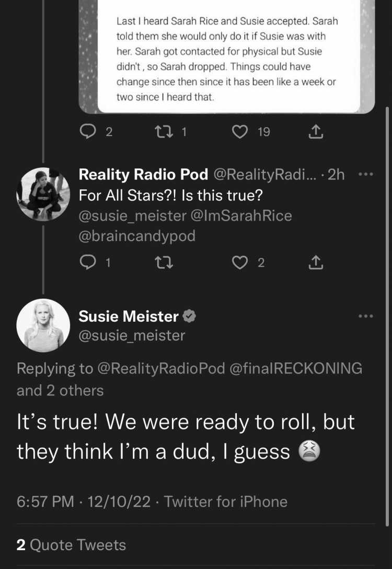View the 2 Quote Tweets

[71, 545]
